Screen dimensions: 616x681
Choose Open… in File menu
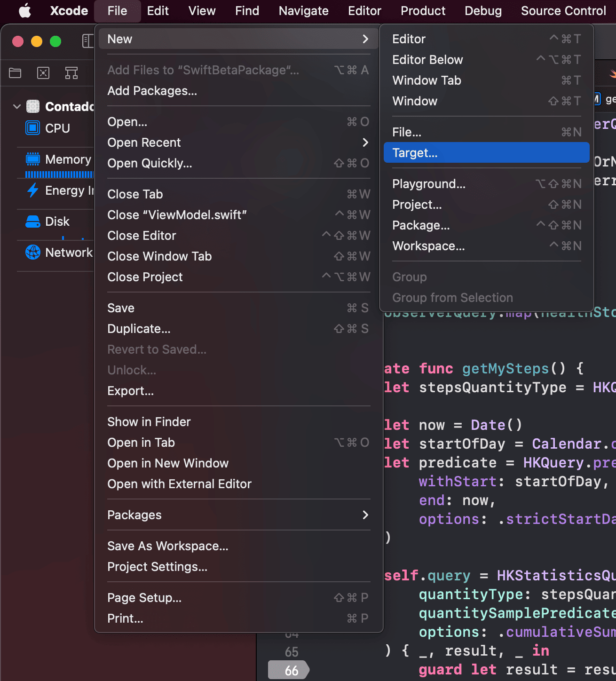[x=238, y=122]
